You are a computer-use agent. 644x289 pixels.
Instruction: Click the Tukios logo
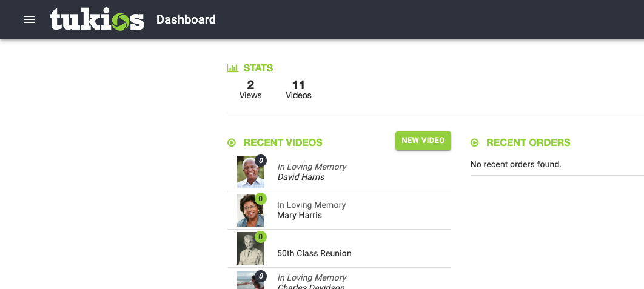97,19
